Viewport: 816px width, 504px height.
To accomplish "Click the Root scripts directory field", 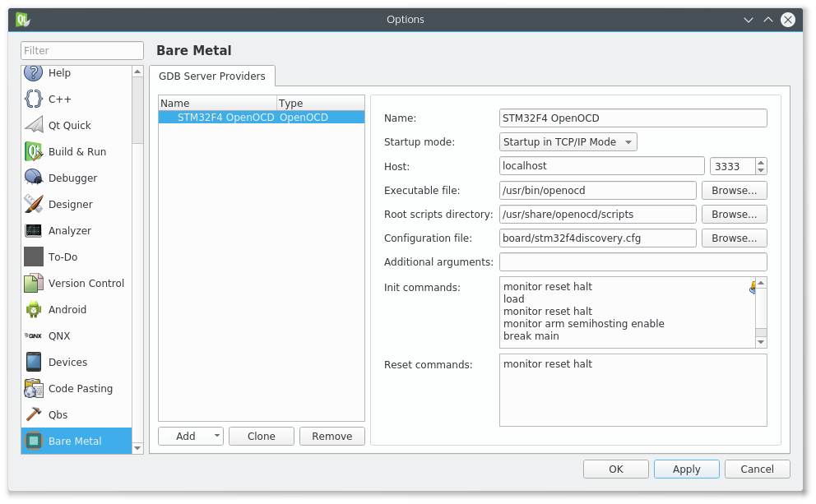I will 597,215.
